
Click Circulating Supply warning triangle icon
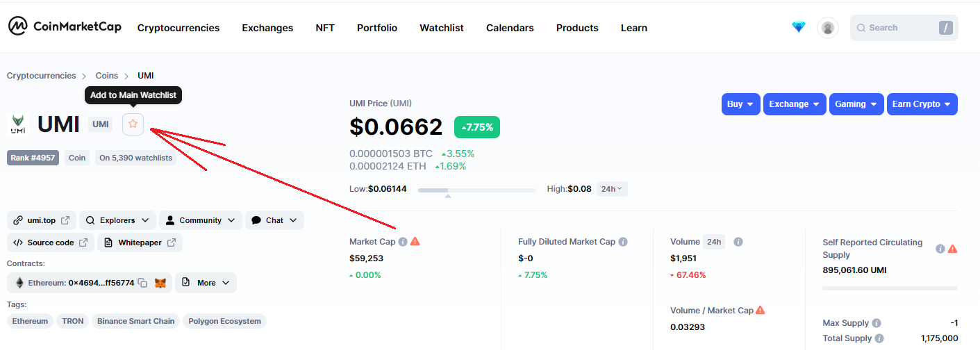953,248
